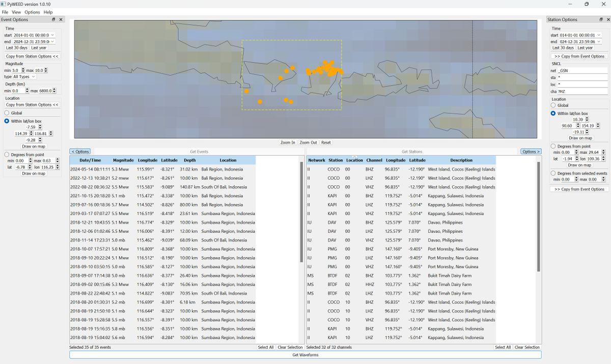Image resolution: width=611 pixels, height=364 pixels.
Task: Float the Station Options panel
Action: tap(601, 19)
